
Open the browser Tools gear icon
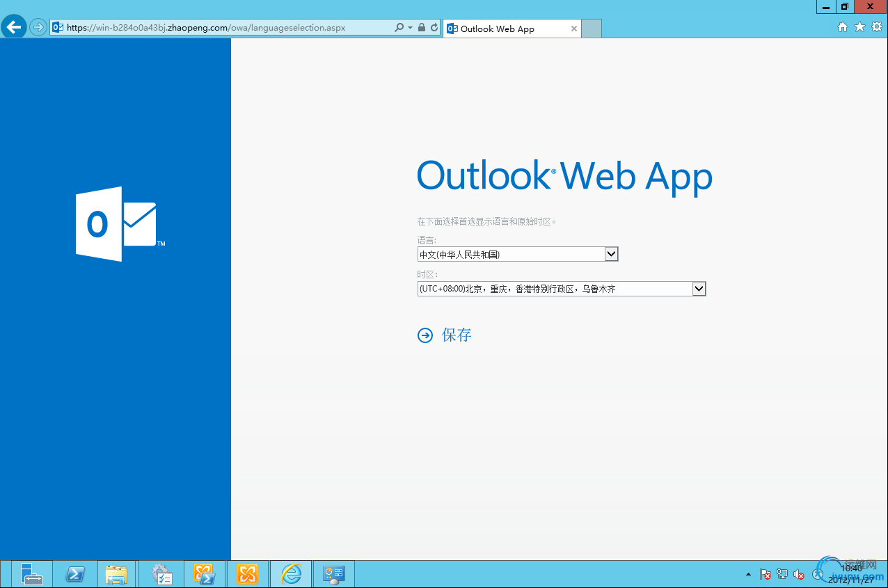tap(876, 27)
